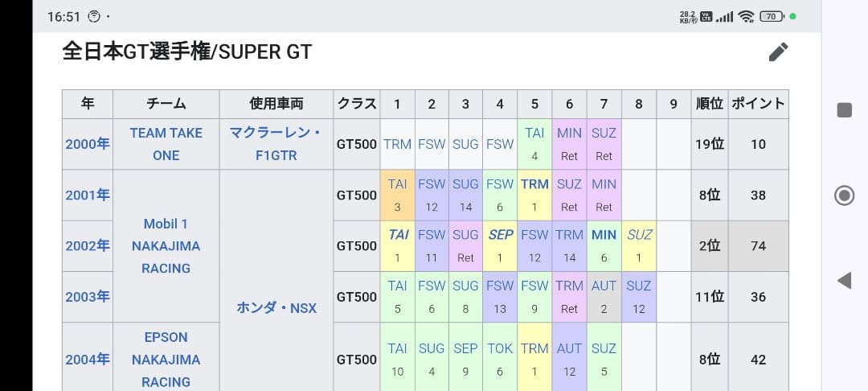Tap AUT round link in 2003 row
This screenshot has height=391, width=868.
pos(604,286)
